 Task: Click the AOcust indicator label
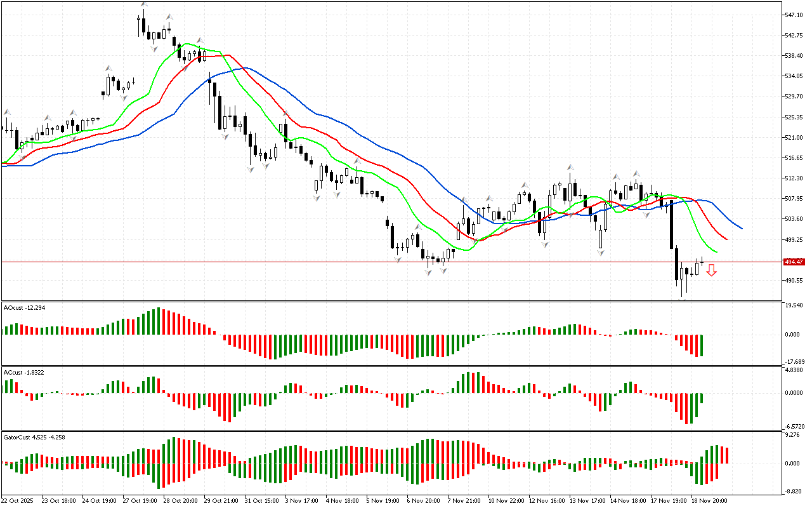tap(24, 307)
